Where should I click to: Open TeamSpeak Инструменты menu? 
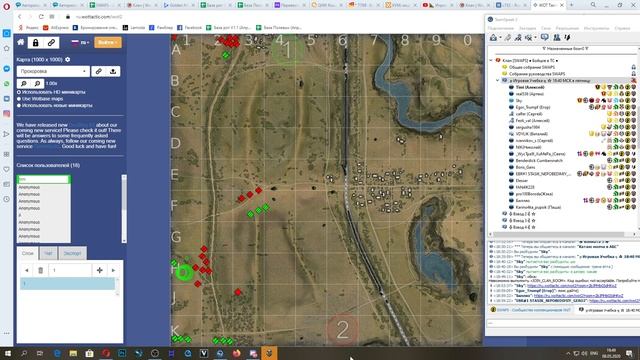coord(596,28)
